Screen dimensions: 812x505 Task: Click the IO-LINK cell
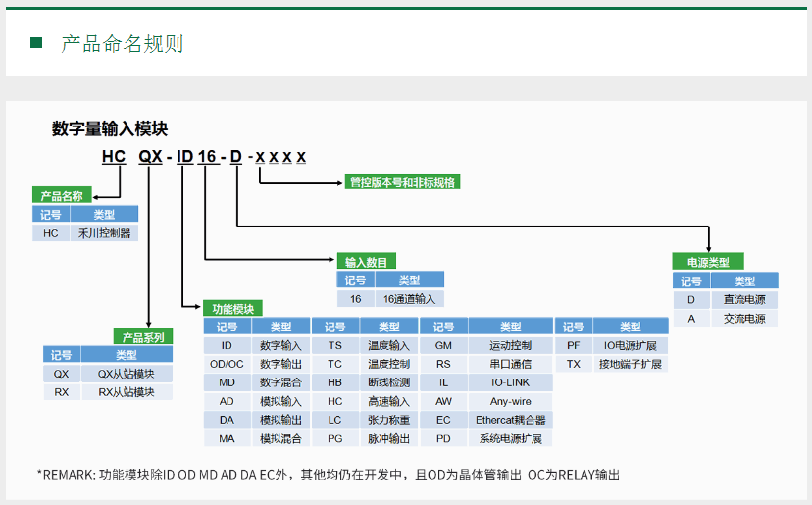511,382
